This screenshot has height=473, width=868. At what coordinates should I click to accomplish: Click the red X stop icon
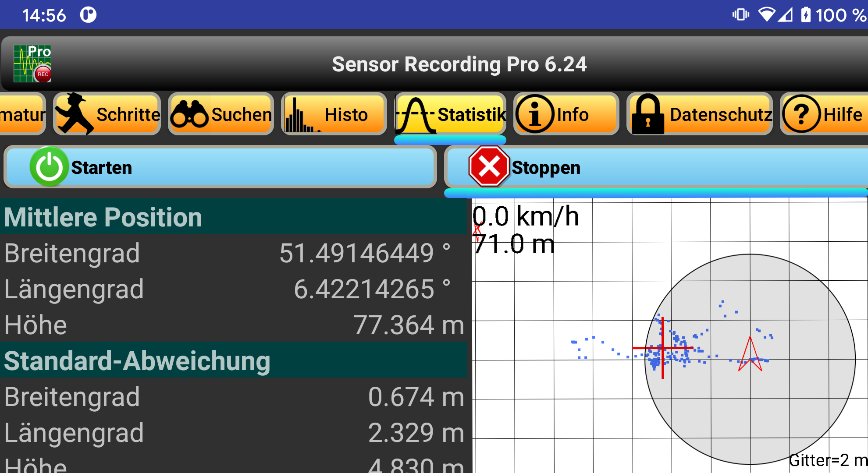[x=489, y=167]
